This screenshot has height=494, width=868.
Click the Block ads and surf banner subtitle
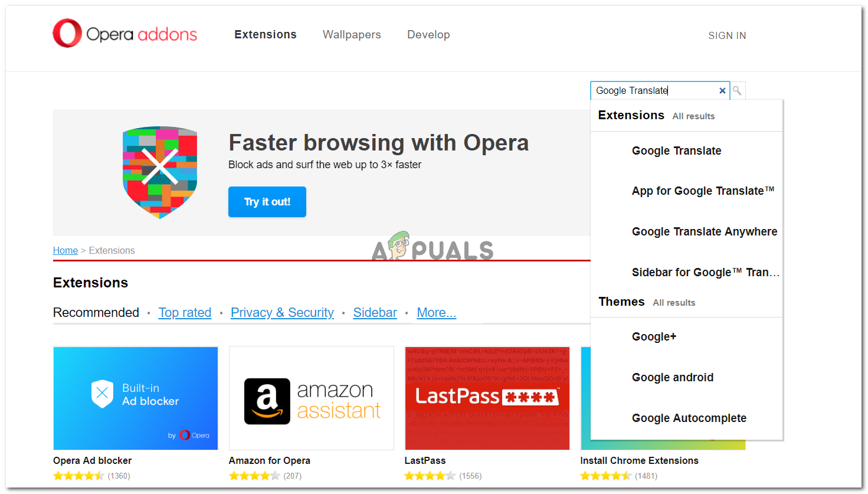tap(325, 165)
